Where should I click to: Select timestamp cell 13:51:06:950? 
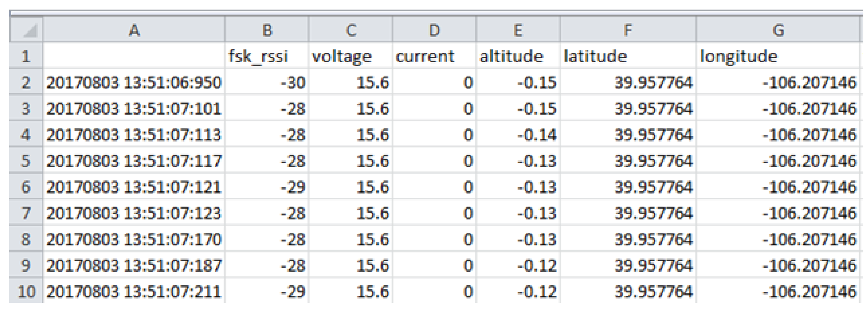click(x=134, y=82)
